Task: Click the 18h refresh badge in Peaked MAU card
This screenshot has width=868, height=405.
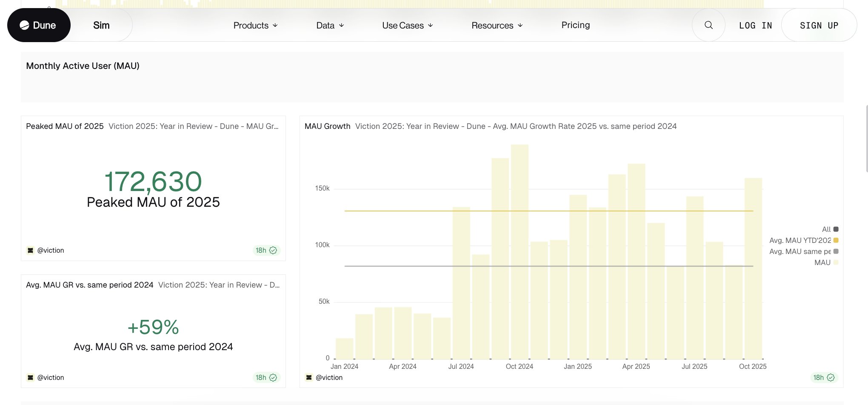Action: click(x=266, y=250)
